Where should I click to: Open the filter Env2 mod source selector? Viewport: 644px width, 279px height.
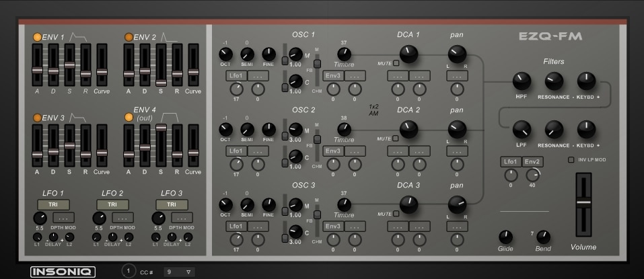[533, 161]
